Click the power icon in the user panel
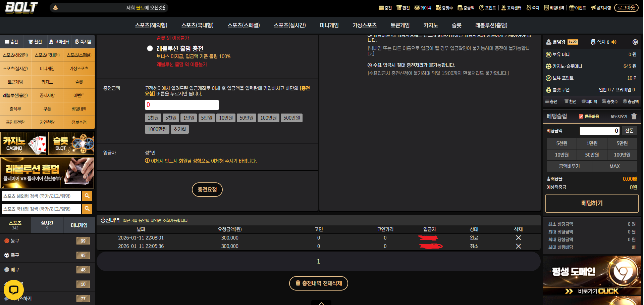 click(635, 42)
